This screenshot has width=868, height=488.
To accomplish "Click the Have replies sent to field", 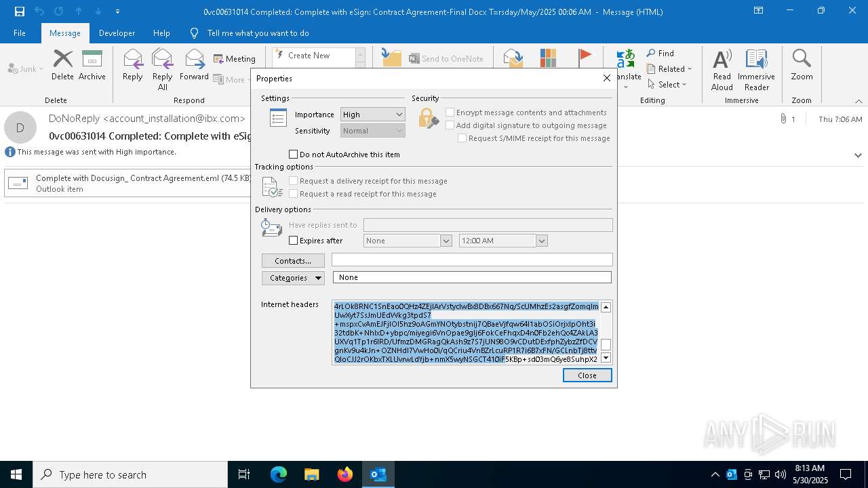I will click(x=488, y=225).
